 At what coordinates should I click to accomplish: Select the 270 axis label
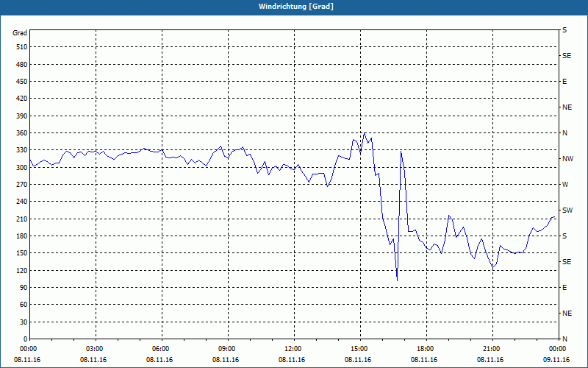pyautogui.click(x=22, y=185)
